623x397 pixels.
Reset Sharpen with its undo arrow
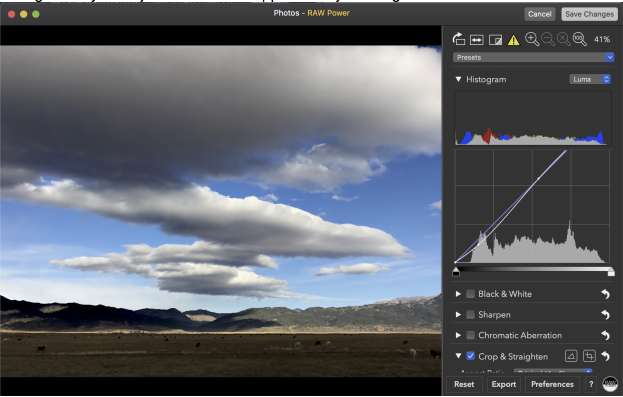tap(605, 315)
